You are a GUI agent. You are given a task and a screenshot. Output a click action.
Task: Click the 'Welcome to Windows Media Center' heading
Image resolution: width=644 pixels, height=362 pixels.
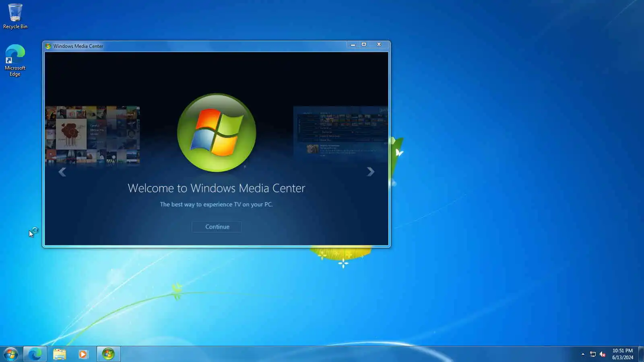point(217,188)
